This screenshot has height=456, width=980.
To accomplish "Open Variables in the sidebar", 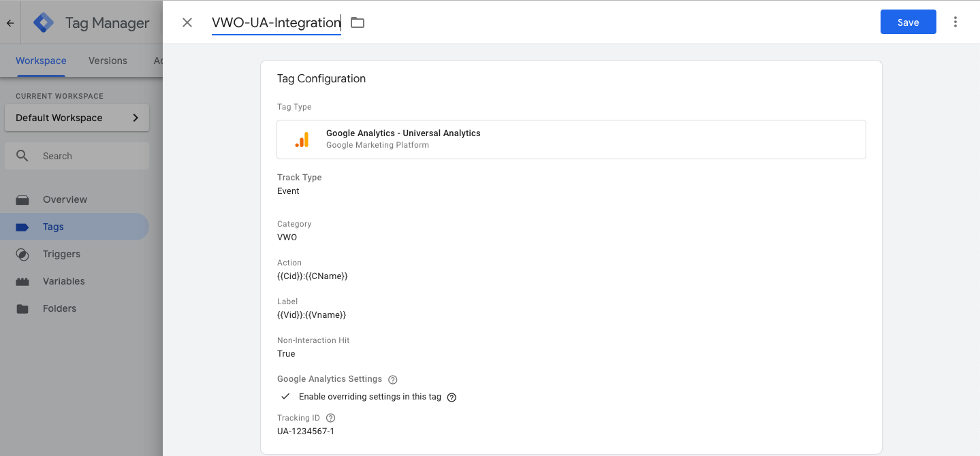I will click(74, 281).
